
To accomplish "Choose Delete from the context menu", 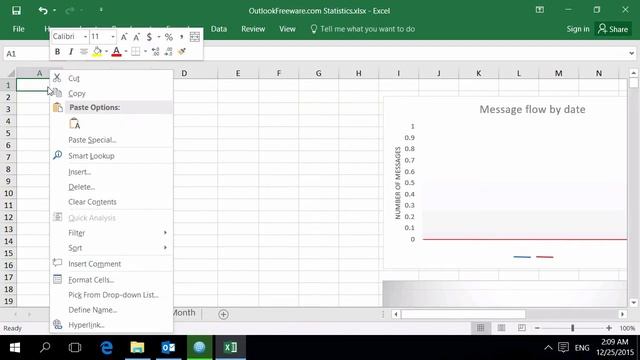I will [x=111, y=187].
